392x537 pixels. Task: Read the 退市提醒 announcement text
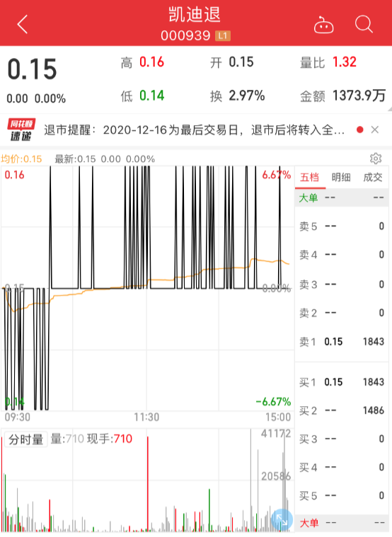[x=195, y=130]
